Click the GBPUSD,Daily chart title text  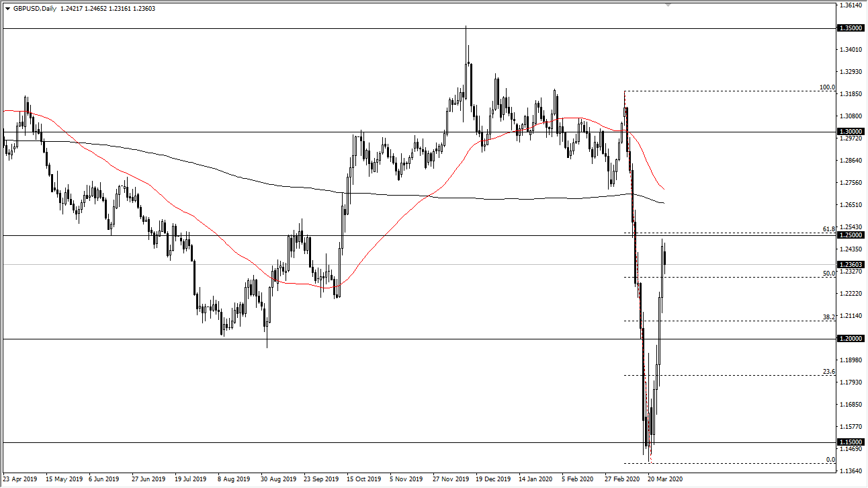(34, 8)
